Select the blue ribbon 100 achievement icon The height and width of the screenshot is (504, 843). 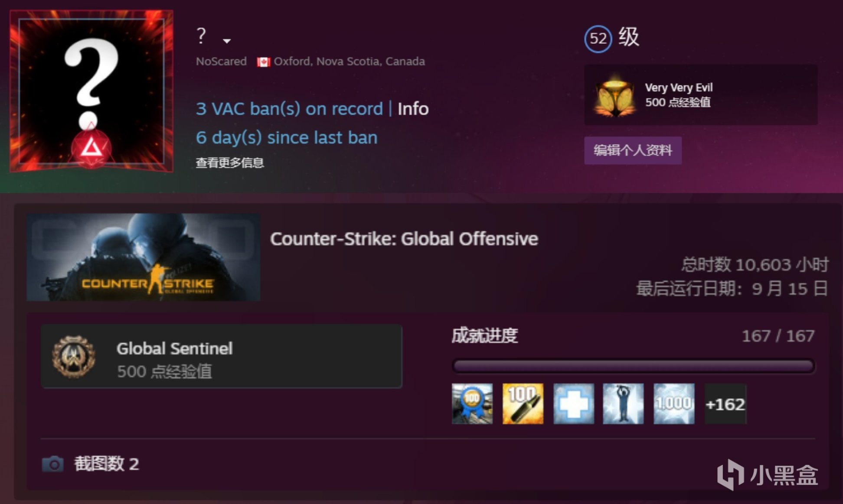(472, 404)
